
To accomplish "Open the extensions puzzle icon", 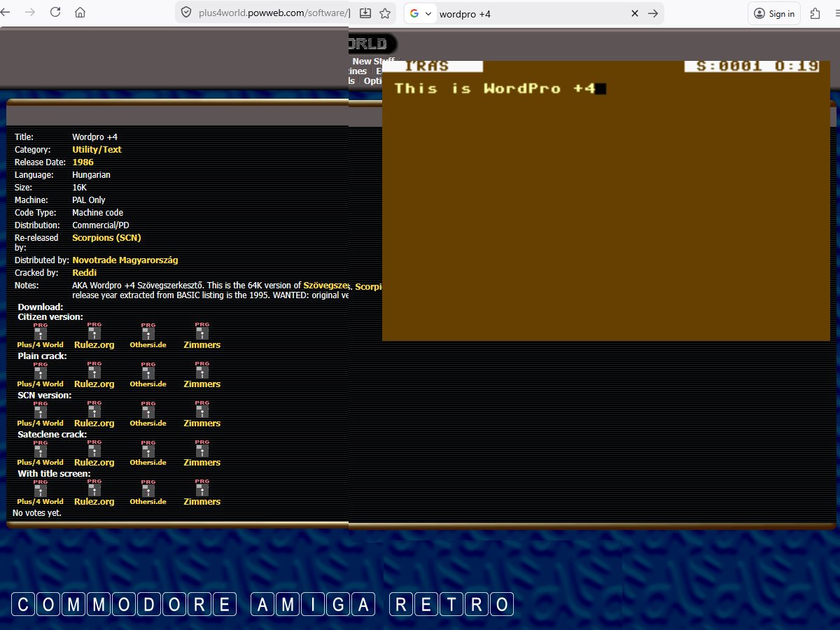I will click(815, 13).
